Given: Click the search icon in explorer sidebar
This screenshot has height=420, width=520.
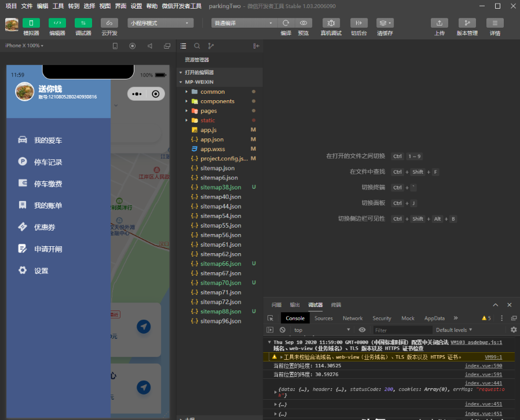Looking at the screenshot, I should coord(197,46).
